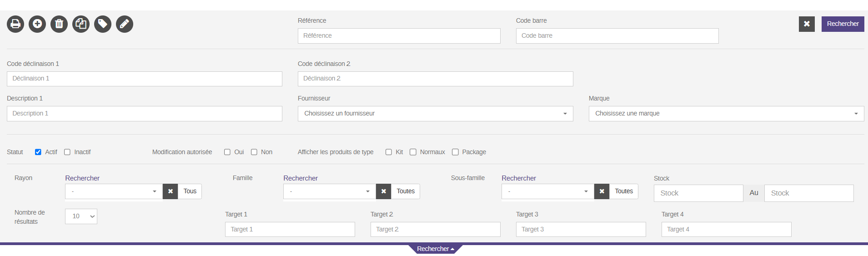868x256 pixels.
Task: Open the Fournisseur dropdown
Action: point(435,114)
